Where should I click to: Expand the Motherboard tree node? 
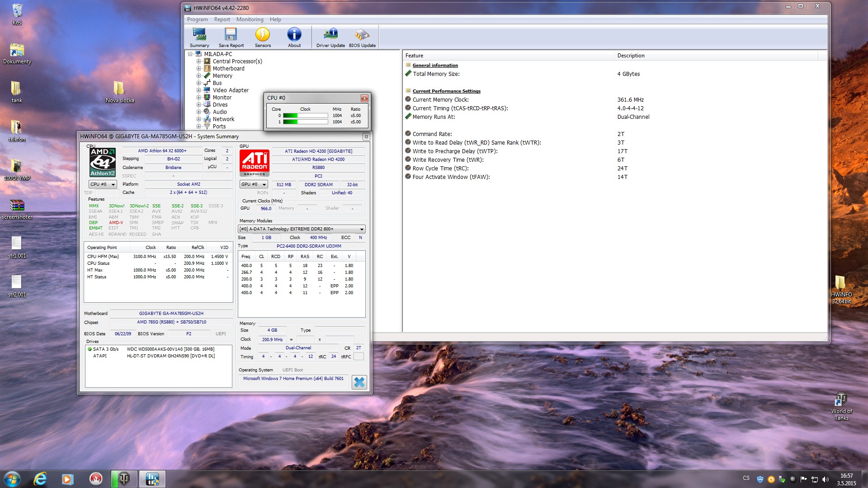click(198, 69)
